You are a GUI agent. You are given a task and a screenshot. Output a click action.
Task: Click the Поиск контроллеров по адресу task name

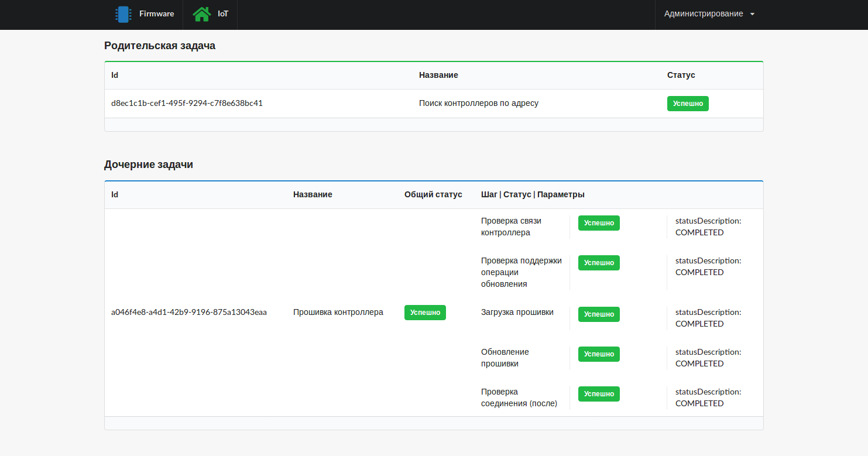[478, 104]
